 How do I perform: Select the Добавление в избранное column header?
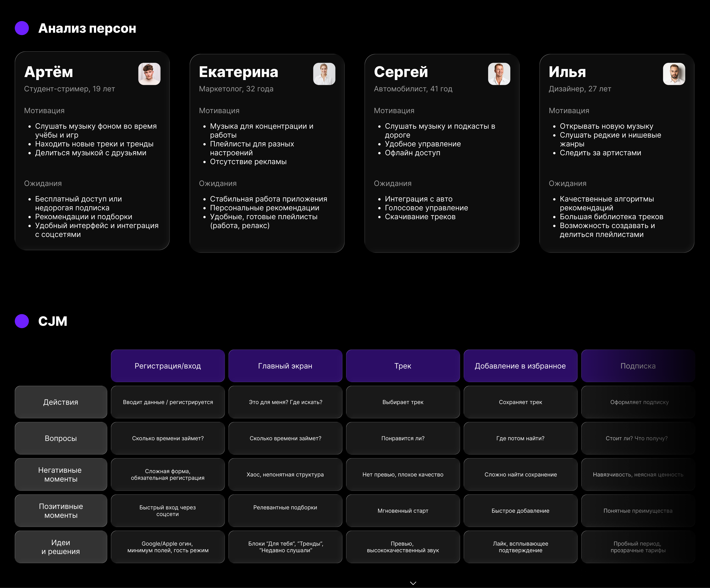click(520, 366)
